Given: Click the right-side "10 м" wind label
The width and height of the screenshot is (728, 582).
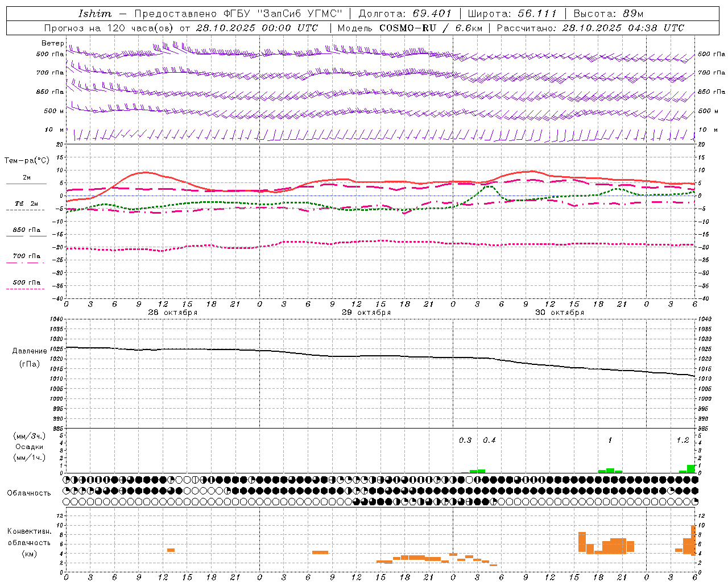Looking at the screenshot, I should pyautogui.click(x=708, y=130).
